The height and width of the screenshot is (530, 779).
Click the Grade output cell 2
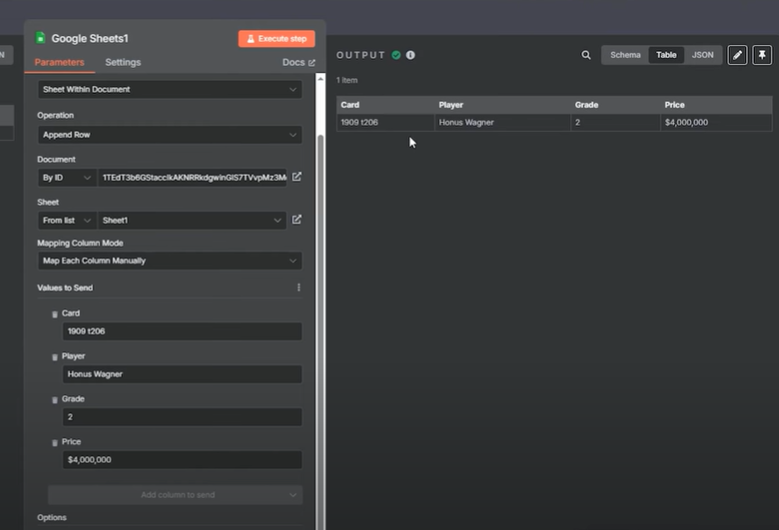click(616, 123)
